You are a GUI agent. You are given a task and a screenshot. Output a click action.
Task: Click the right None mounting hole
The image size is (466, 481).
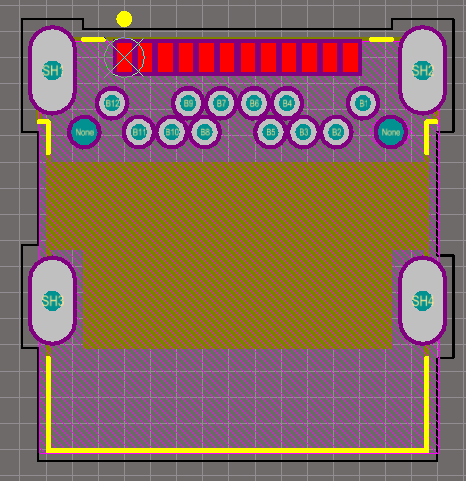coord(391,132)
